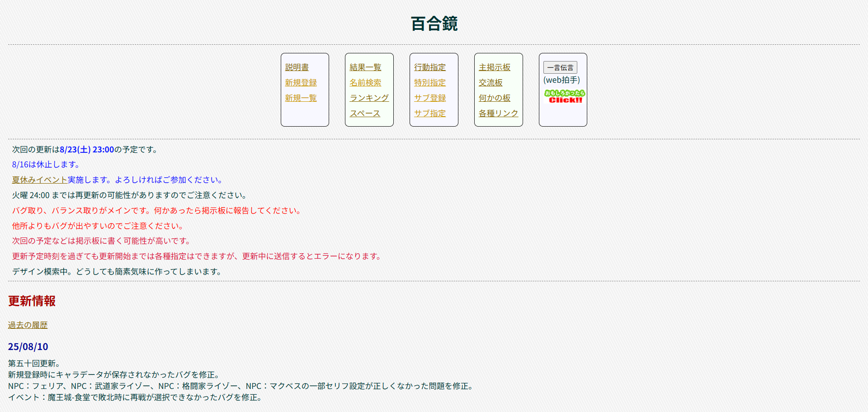Open the 各種リンク links page
The width and height of the screenshot is (868, 412).
[x=498, y=114]
